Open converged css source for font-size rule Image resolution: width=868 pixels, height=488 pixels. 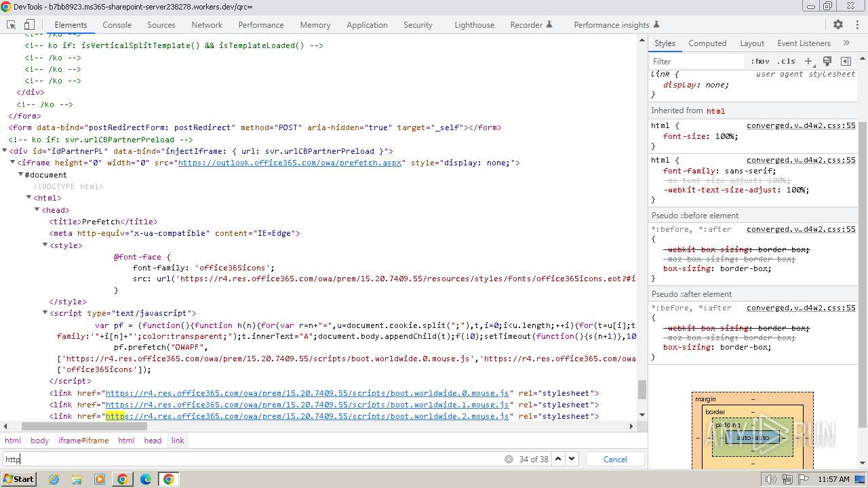(x=801, y=125)
